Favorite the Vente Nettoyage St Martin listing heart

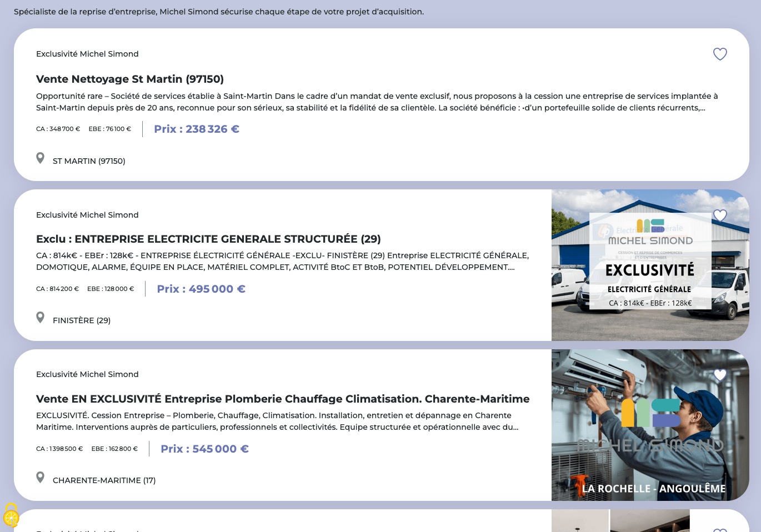(720, 54)
